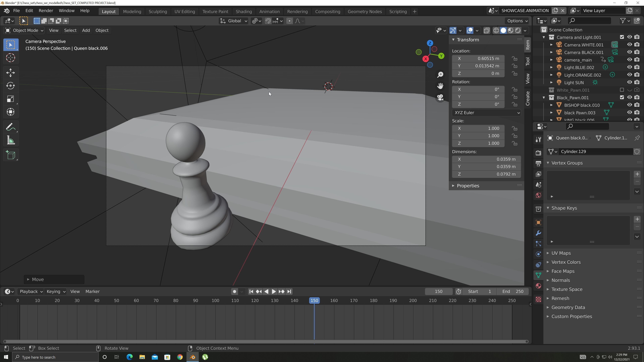Open the Keying popover in timeline
This screenshot has width=644, height=362.
(x=56, y=292)
